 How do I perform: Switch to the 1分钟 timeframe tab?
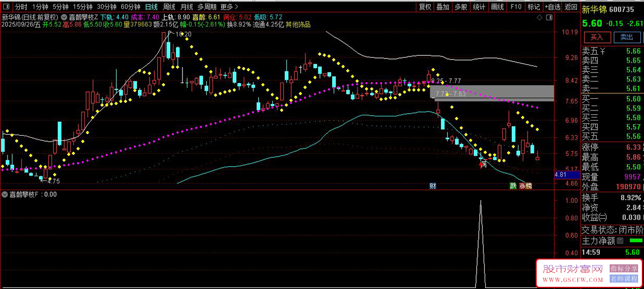(x=39, y=7)
